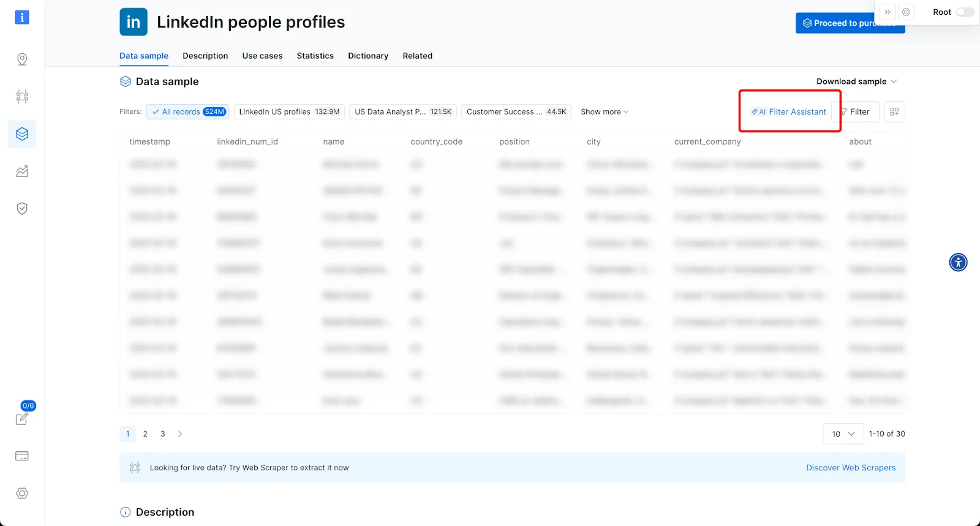Click the double-chevron collapse icon
This screenshot has height=526, width=980.
tap(887, 12)
